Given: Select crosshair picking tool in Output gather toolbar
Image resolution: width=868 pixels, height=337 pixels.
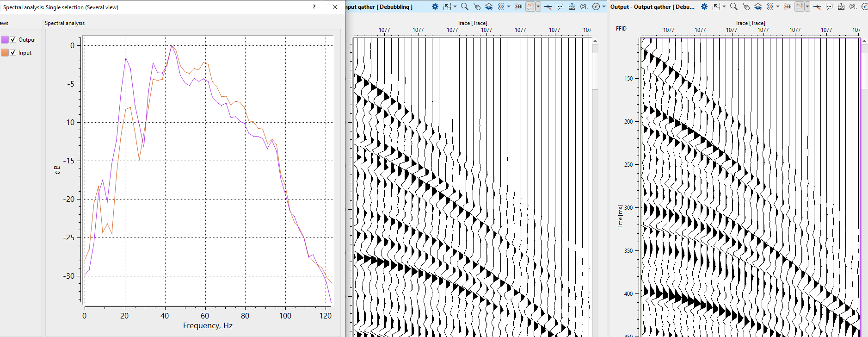Looking at the screenshot, I should tap(817, 6).
